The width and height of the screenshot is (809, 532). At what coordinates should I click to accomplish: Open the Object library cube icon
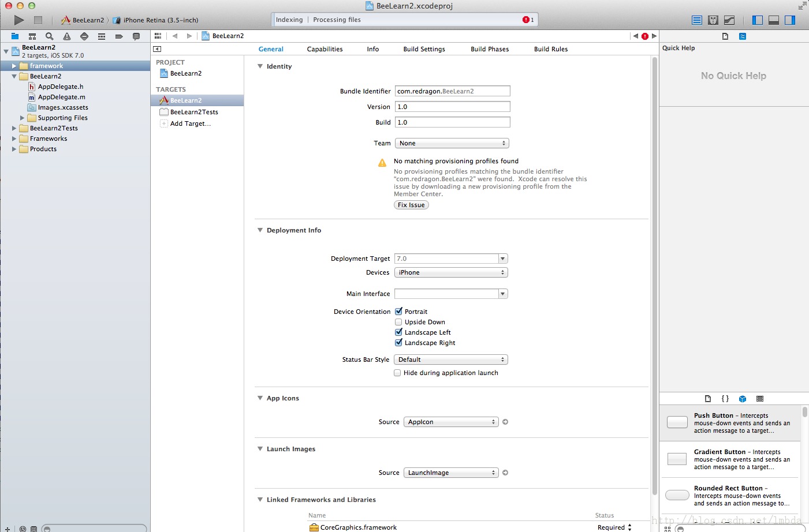point(743,399)
